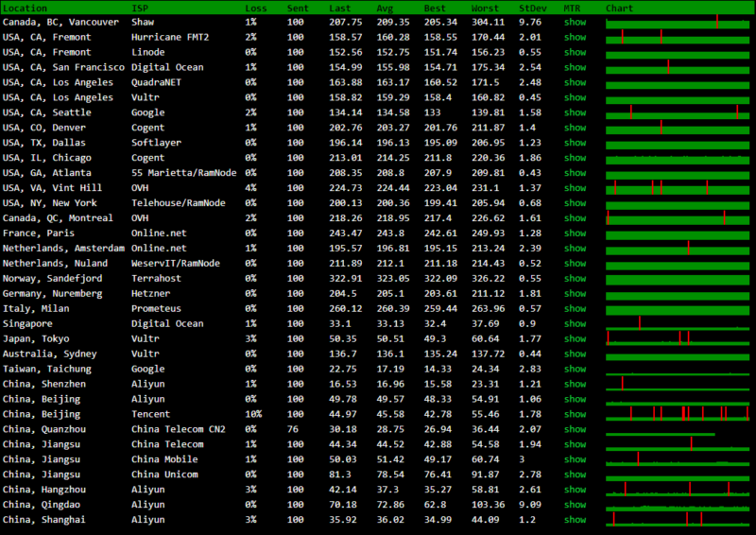
Task: Open MTR show link for Seattle Google
Action: coord(575,112)
